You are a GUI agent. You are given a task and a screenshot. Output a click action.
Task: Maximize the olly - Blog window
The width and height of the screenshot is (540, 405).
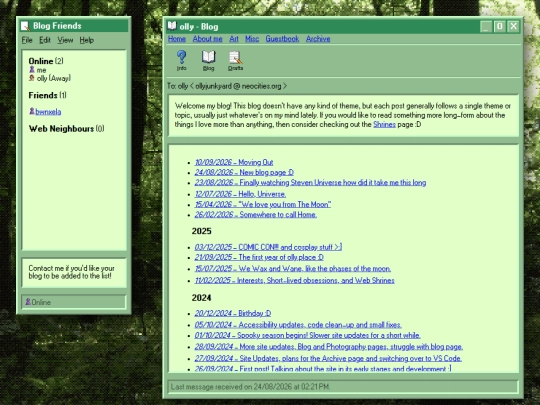[500, 26]
